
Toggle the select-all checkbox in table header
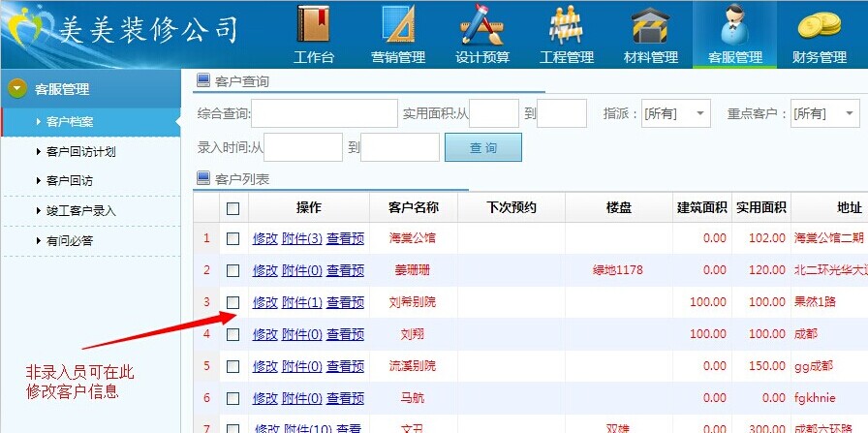click(x=232, y=208)
